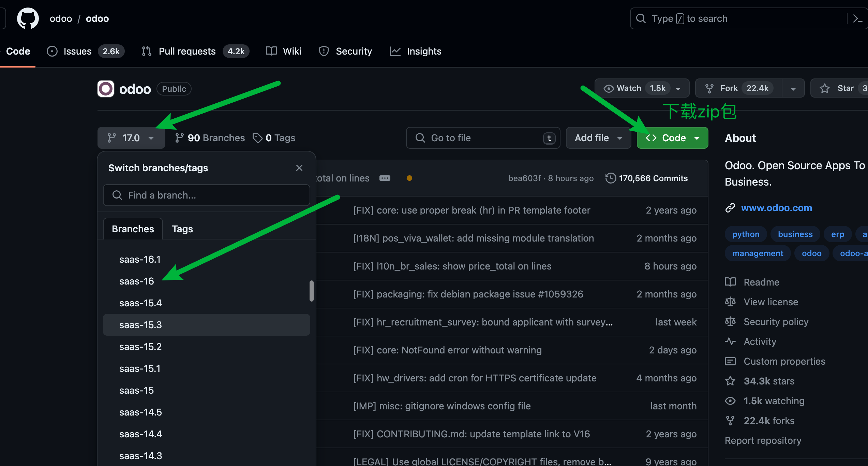Focus the Go to file search field
Screen dimensions: 868x466
pyautogui.click(x=483, y=138)
